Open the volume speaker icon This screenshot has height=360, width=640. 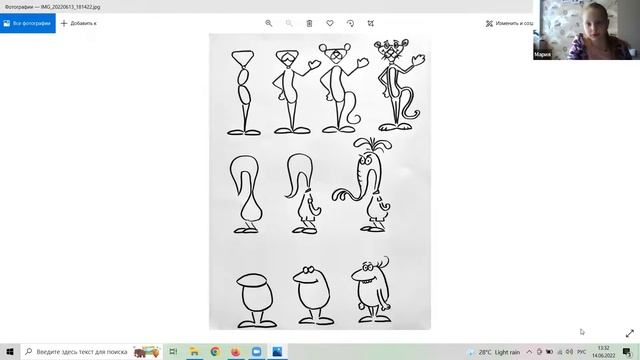pos(569,352)
